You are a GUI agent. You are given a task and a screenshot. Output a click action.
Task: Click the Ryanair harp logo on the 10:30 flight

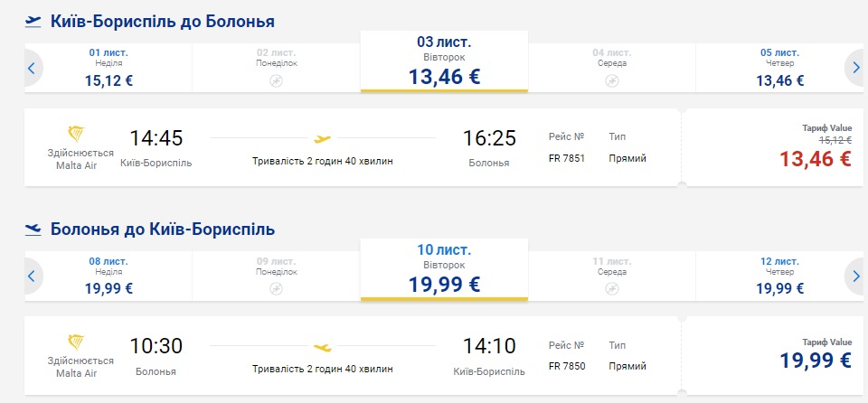[80, 342]
